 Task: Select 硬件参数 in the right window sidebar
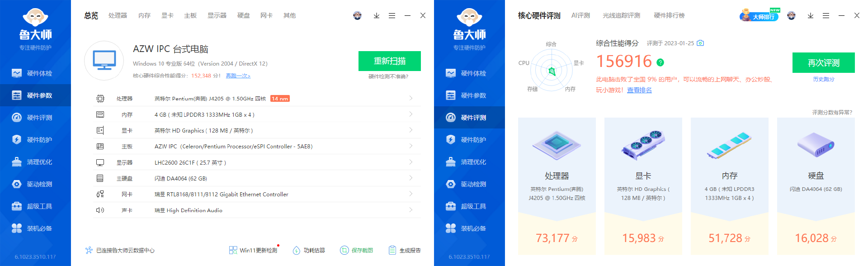tap(469, 95)
